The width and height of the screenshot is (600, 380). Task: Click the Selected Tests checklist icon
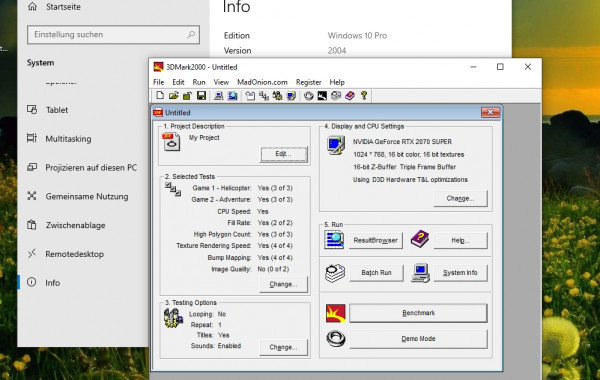pyautogui.click(x=173, y=189)
